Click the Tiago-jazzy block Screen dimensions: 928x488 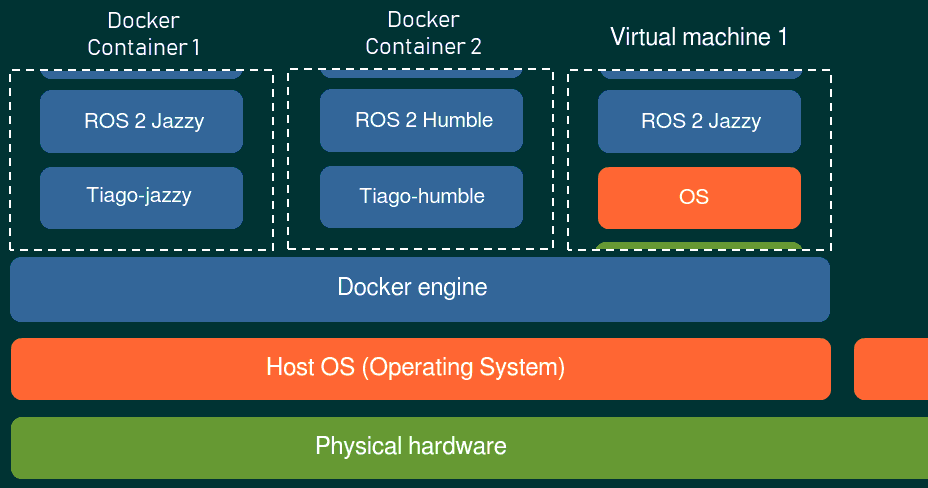click(142, 197)
